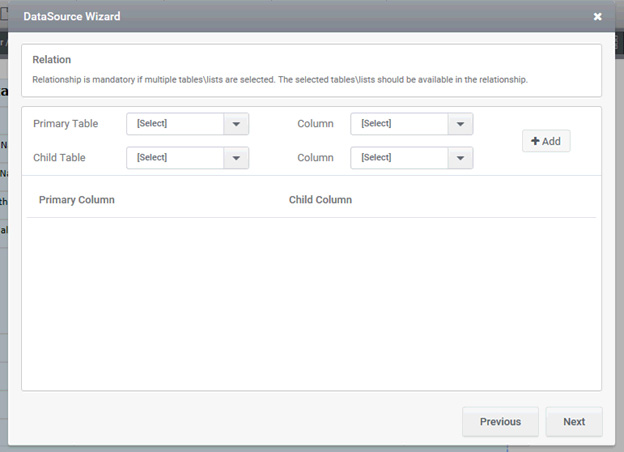
Task: Click the [Select] field beside Primary Table's Column
Action: [399, 124]
